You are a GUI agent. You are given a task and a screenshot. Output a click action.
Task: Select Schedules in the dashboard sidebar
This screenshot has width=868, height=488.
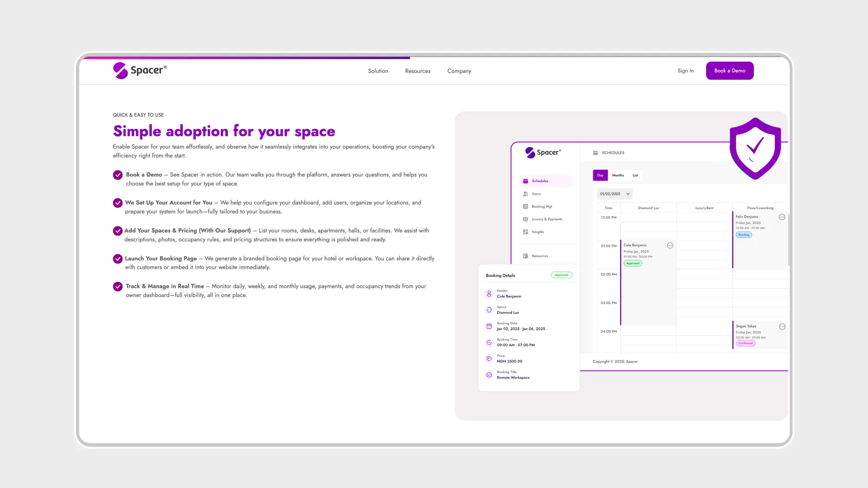point(546,181)
